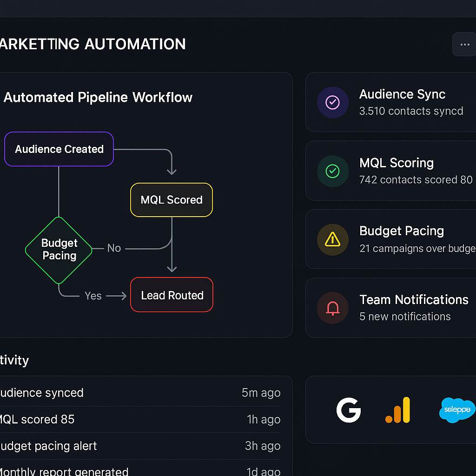The width and height of the screenshot is (476, 476).
Task: Select the Audience Created workflow node
Action: [59, 149]
